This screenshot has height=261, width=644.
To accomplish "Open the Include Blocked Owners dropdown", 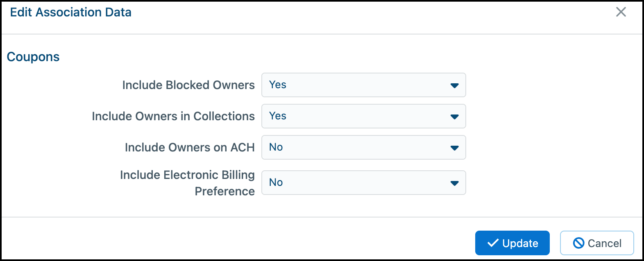I will point(364,85).
